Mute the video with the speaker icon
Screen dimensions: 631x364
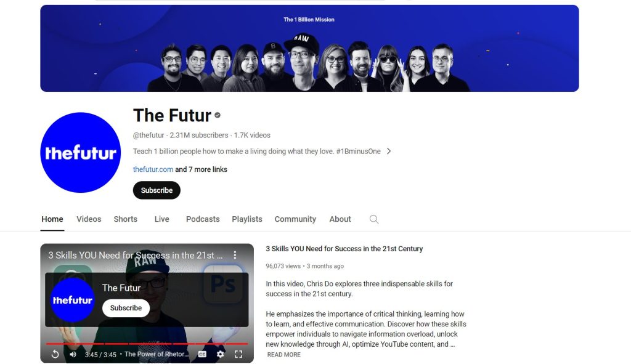(x=73, y=354)
